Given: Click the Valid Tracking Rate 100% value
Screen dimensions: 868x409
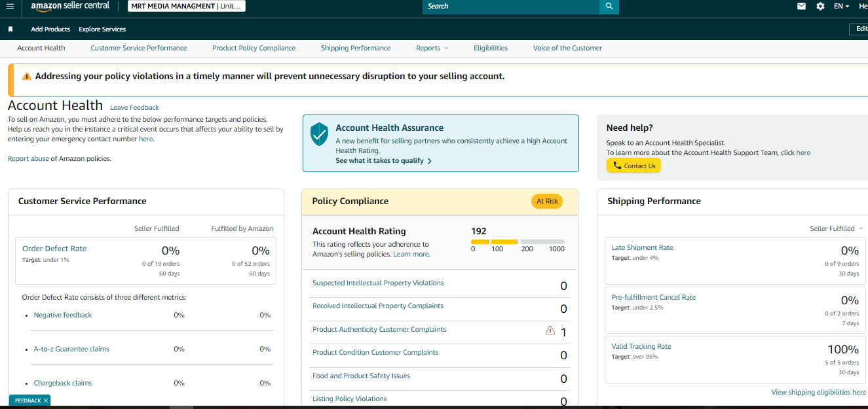Looking at the screenshot, I should [x=843, y=349].
